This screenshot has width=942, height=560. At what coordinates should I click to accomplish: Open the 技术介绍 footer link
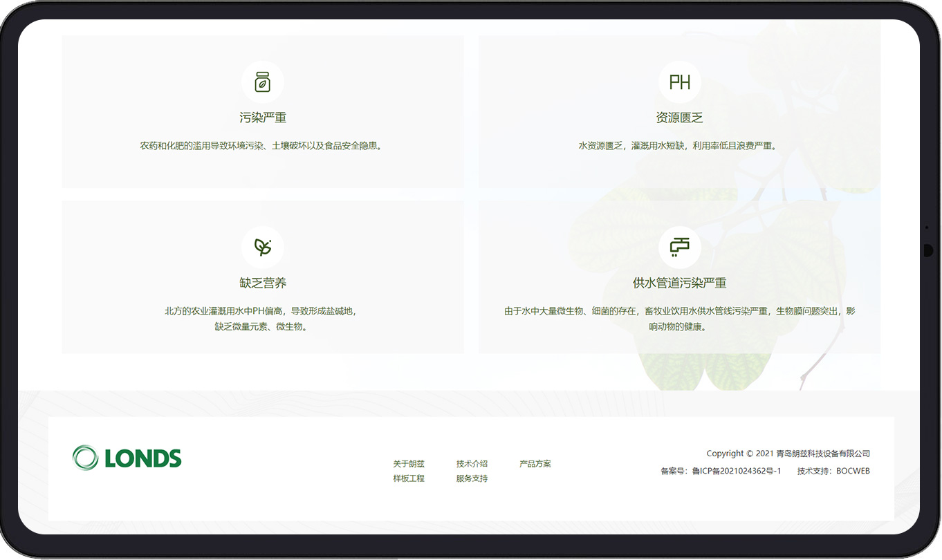472,464
